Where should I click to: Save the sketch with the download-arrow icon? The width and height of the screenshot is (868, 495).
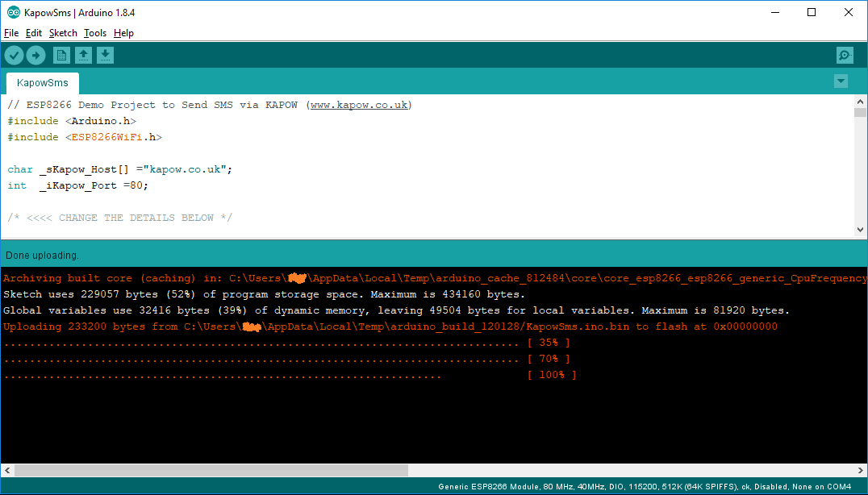(106, 55)
